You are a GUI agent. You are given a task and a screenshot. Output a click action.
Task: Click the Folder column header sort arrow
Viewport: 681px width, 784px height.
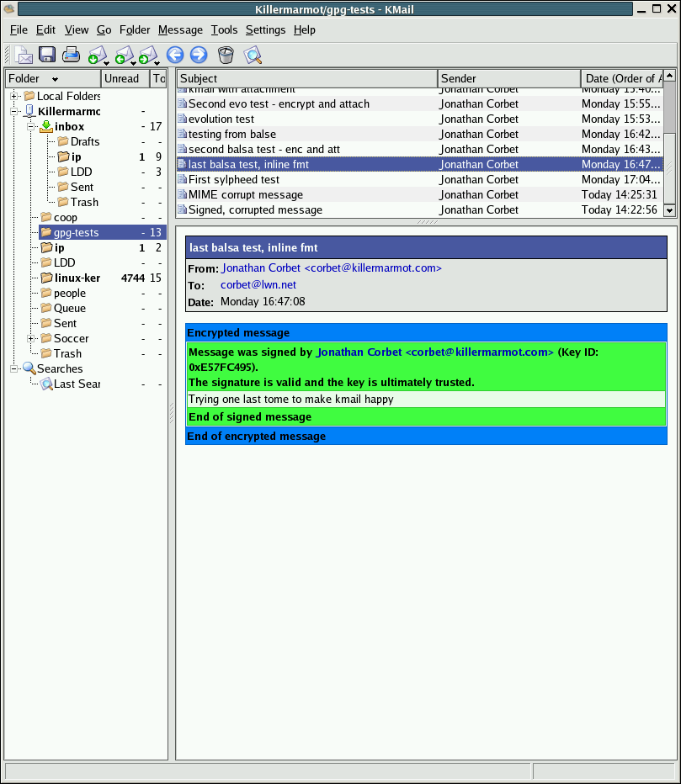[x=55, y=79]
